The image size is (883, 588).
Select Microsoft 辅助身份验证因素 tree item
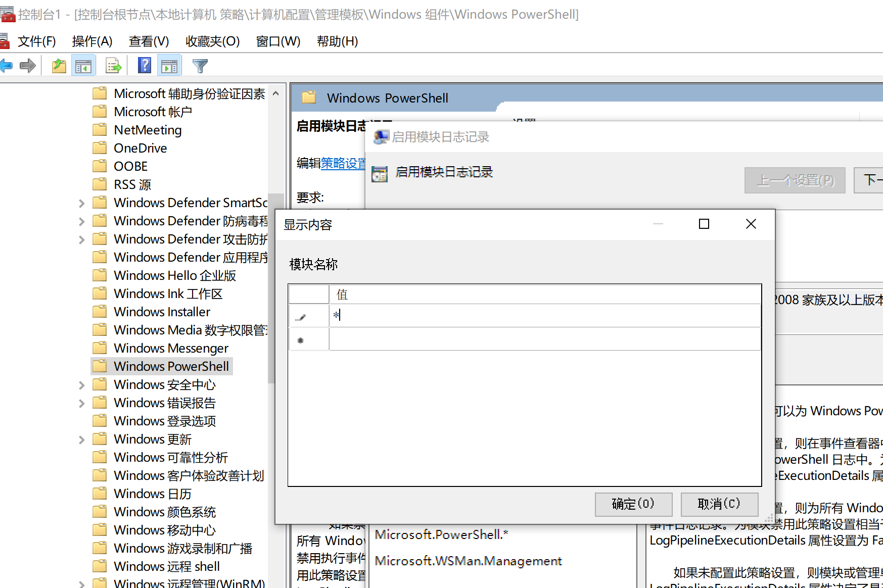coord(190,93)
